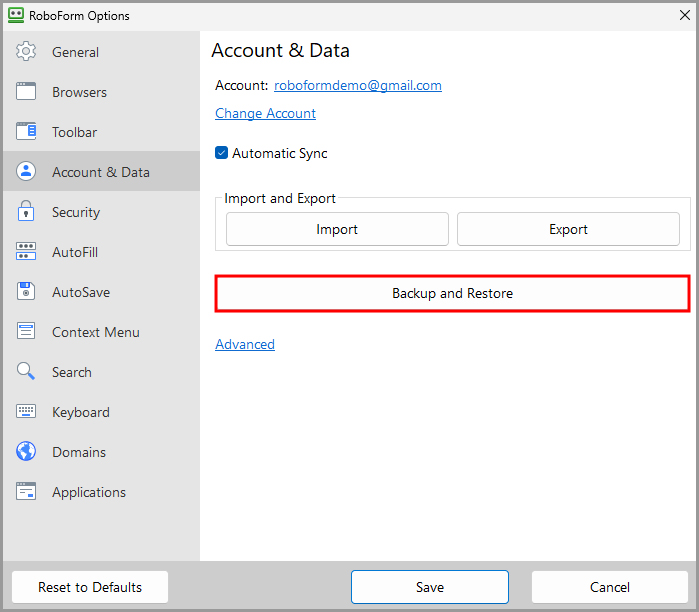Click the Toolbar icon in sidebar
This screenshot has width=699, height=612.
pyautogui.click(x=26, y=131)
